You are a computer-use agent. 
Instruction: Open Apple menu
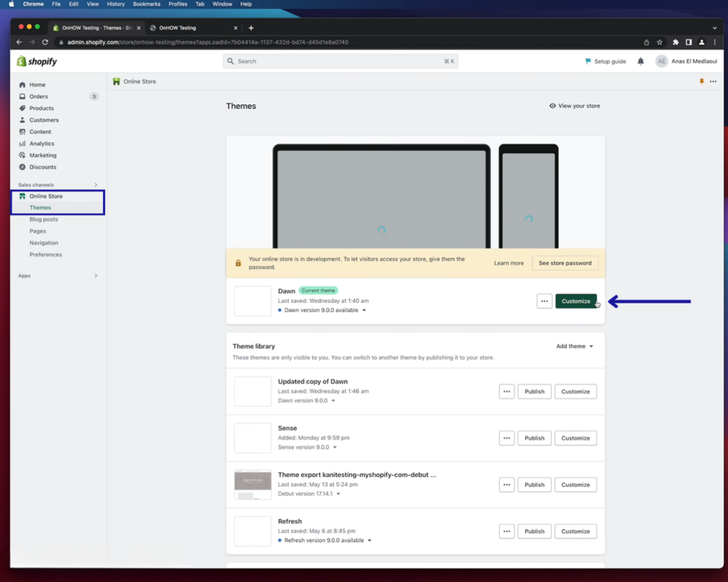pos(11,4)
